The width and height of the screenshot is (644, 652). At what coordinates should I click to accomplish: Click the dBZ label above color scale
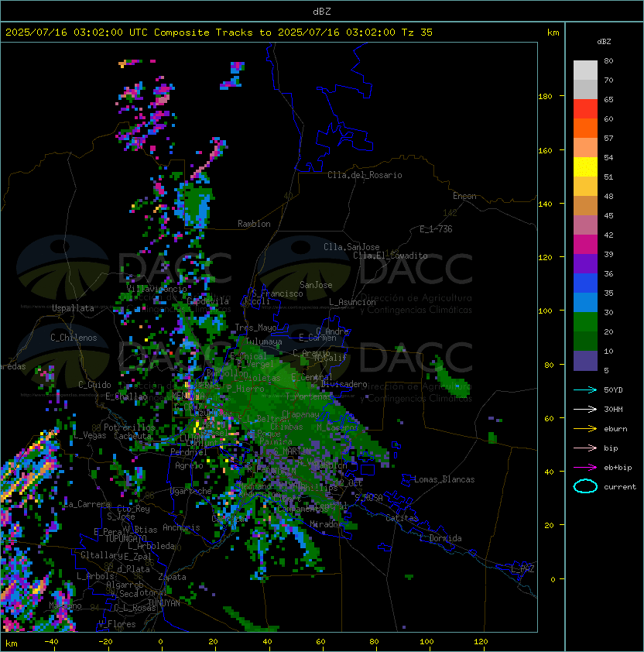(604, 42)
